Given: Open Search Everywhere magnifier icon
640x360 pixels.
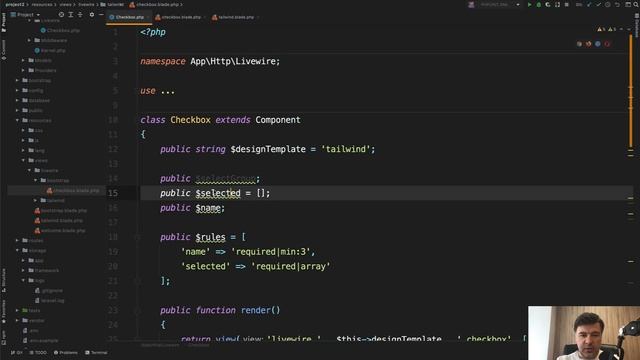Looking at the screenshot, I should point(636,4).
